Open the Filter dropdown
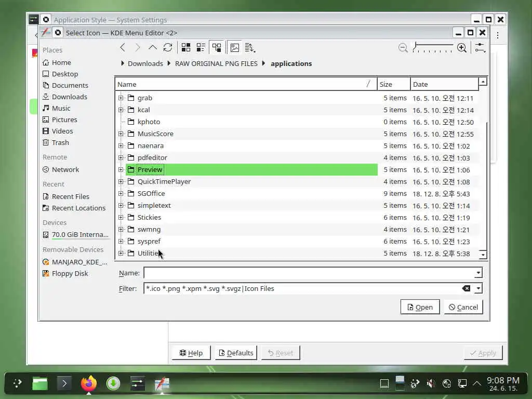This screenshot has height=399, width=532. tap(478, 288)
